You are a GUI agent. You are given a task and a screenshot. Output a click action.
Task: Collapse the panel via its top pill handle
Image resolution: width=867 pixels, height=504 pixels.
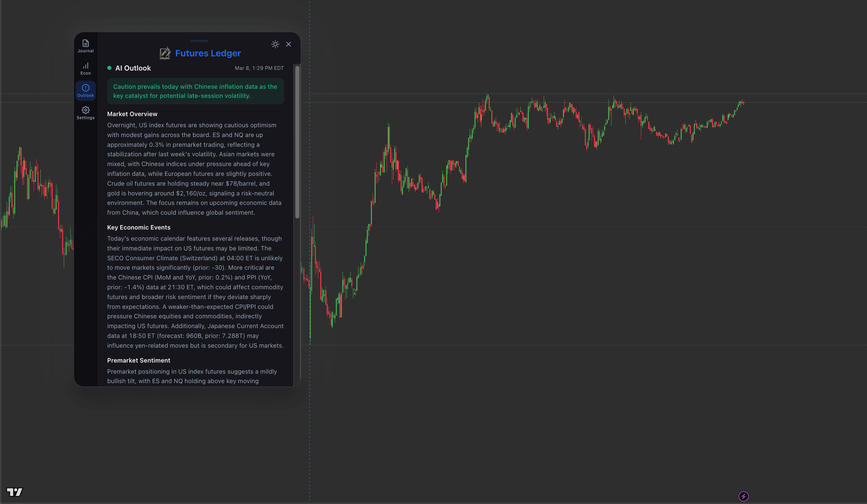click(x=200, y=41)
